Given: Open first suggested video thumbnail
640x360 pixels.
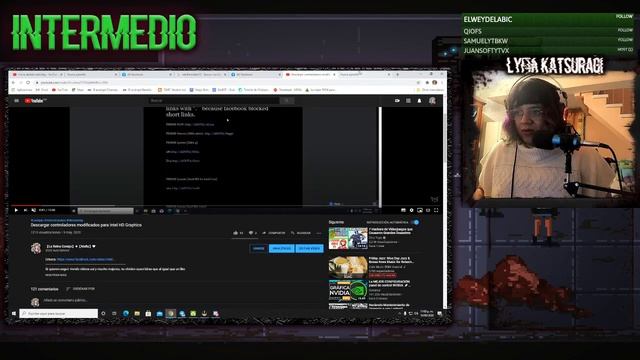Looking at the screenshot, I should click(348, 238).
